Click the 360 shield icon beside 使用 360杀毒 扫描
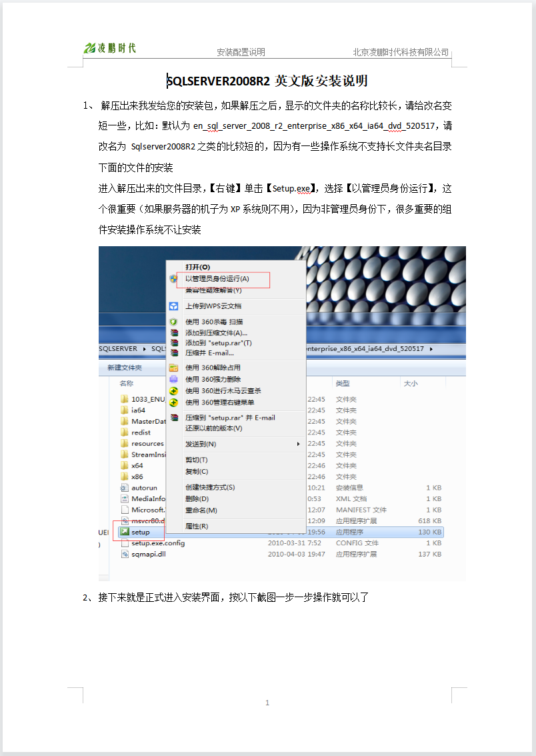 pyautogui.click(x=173, y=322)
